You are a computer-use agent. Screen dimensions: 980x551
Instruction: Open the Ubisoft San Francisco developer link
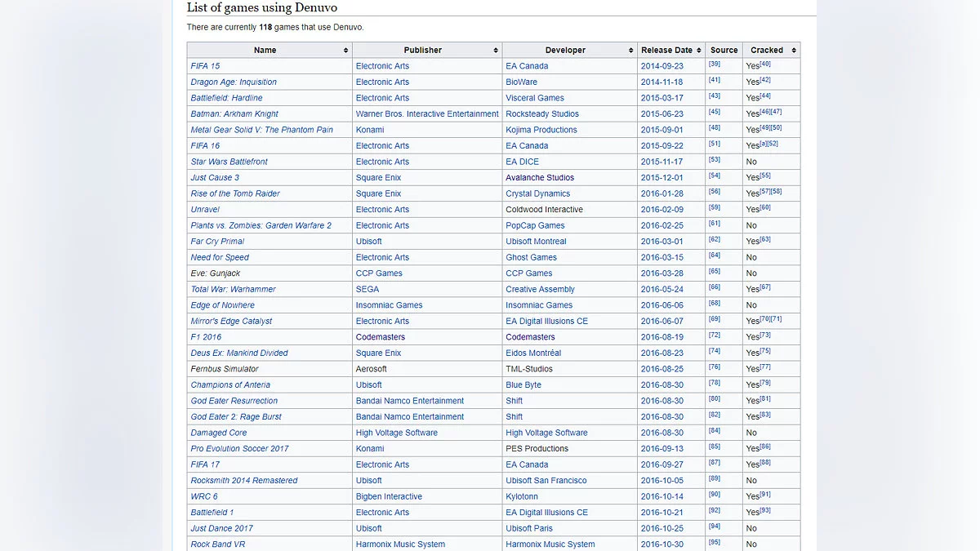546,481
